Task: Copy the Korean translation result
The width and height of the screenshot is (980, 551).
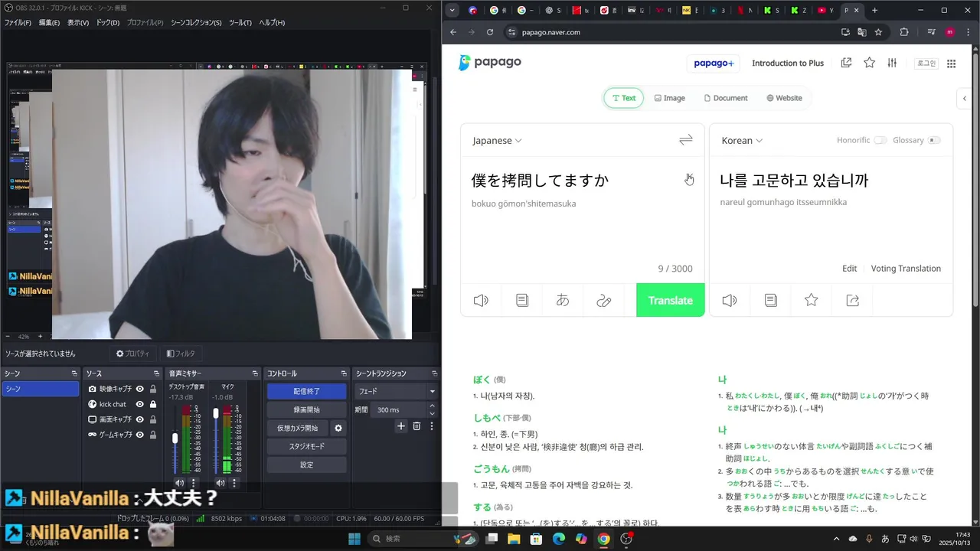Action: tap(771, 301)
